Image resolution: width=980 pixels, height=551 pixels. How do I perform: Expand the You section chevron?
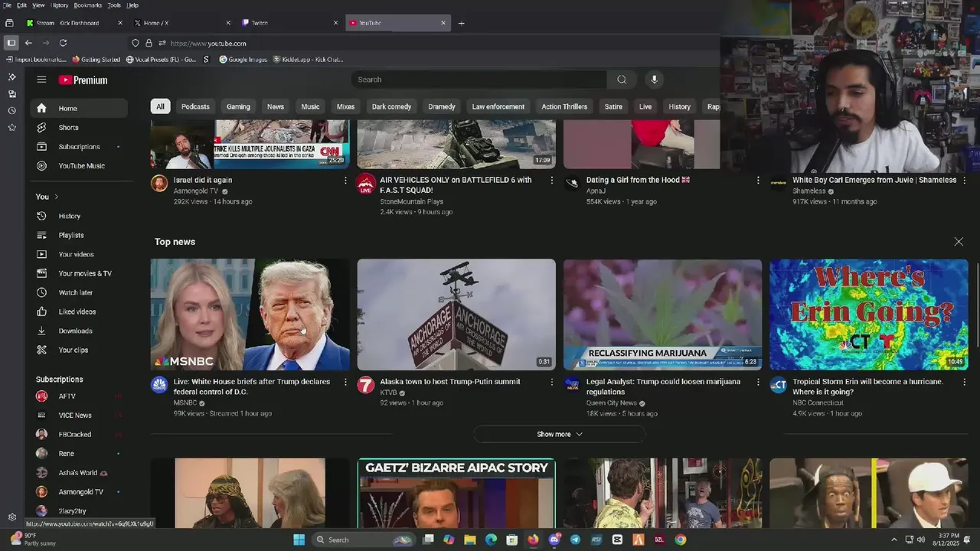pos(56,197)
